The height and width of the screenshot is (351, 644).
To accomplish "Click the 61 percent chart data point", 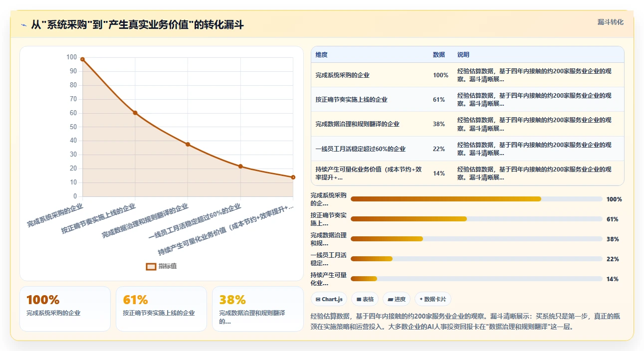I will [135, 113].
